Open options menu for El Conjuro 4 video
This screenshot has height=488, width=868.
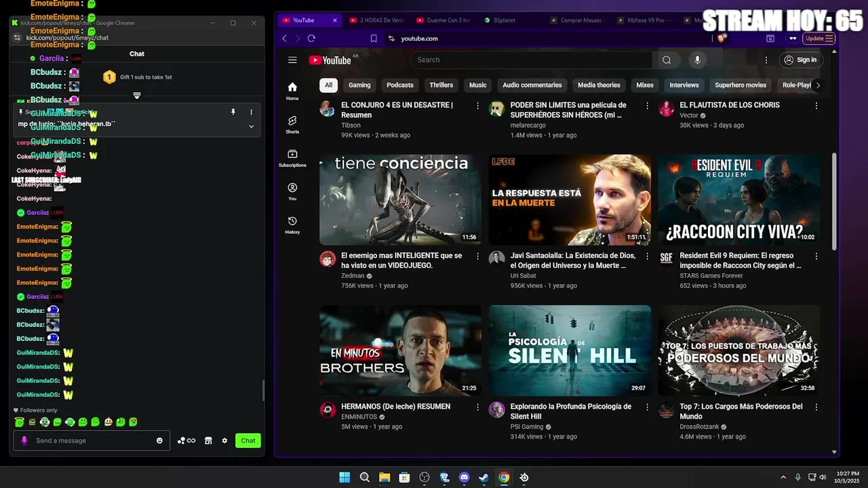coord(477,106)
